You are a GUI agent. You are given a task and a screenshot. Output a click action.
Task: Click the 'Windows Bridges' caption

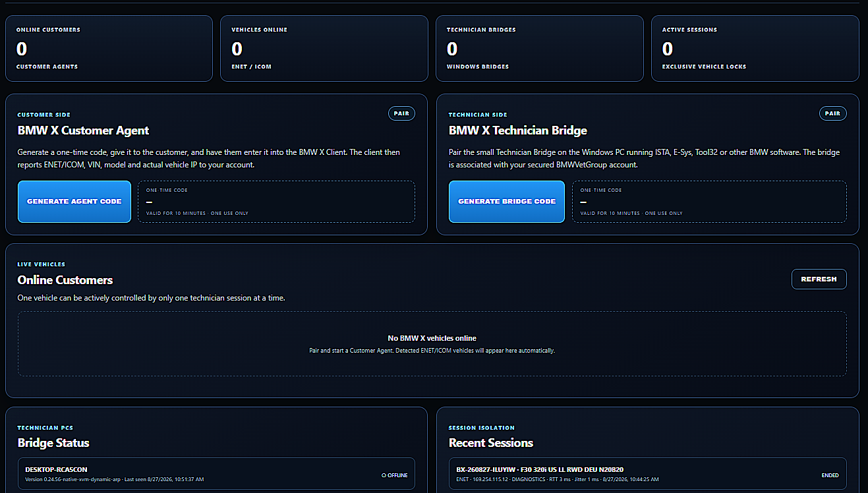pos(478,67)
